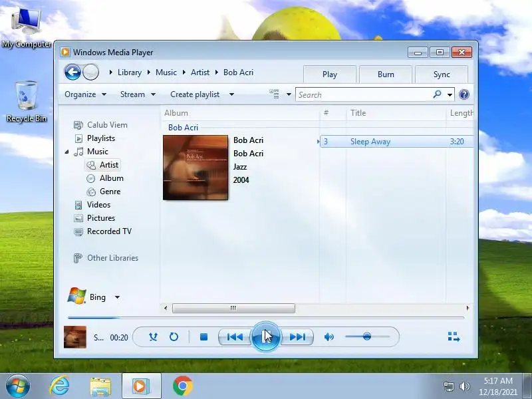Expand the arrow between Music and Artist

point(184,72)
